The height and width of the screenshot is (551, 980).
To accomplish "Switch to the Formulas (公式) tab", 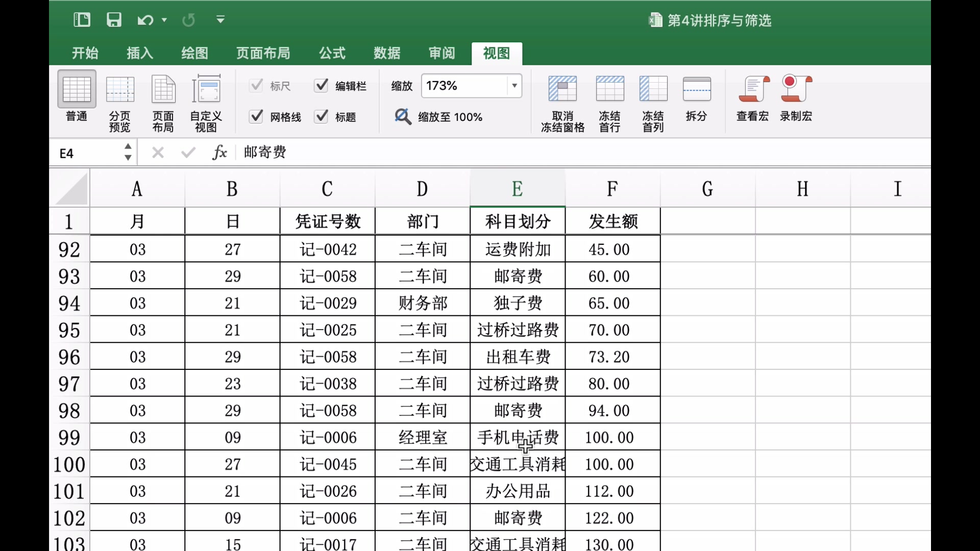I will [x=332, y=53].
